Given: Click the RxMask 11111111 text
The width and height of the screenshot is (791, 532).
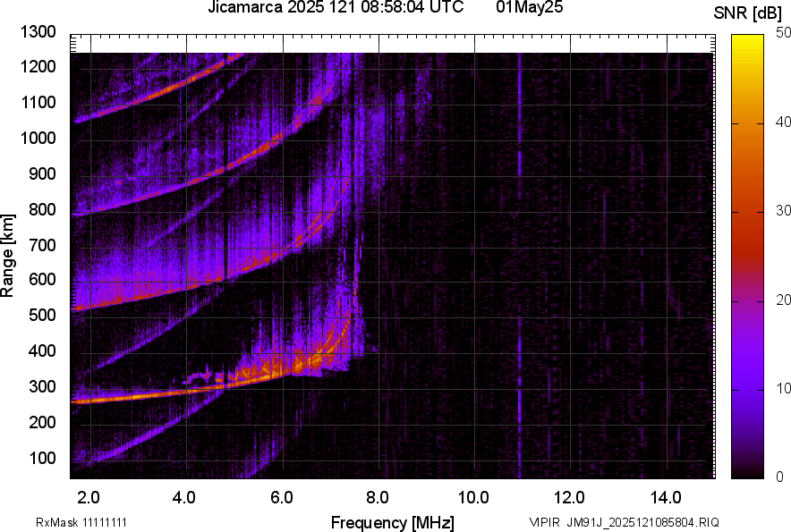Looking at the screenshot, I should [81, 522].
